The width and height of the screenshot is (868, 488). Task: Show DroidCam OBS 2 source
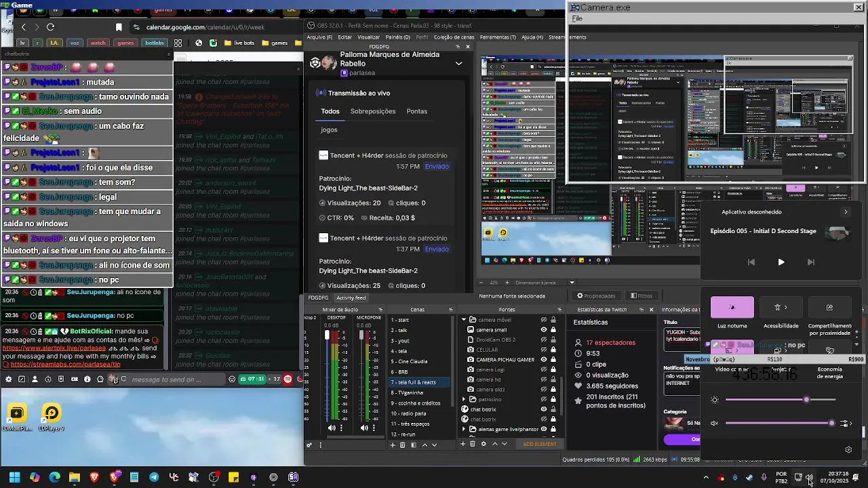pos(543,340)
